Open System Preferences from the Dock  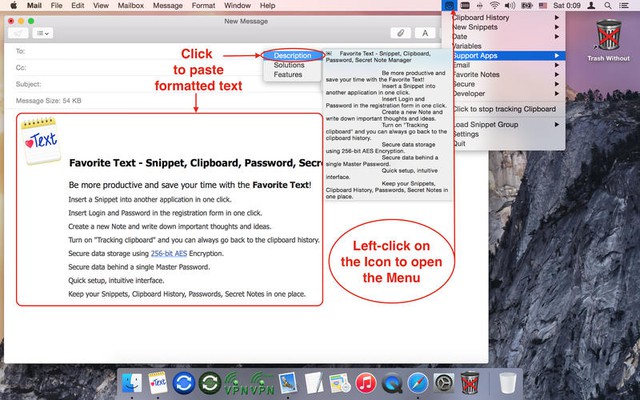tap(444, 382)
